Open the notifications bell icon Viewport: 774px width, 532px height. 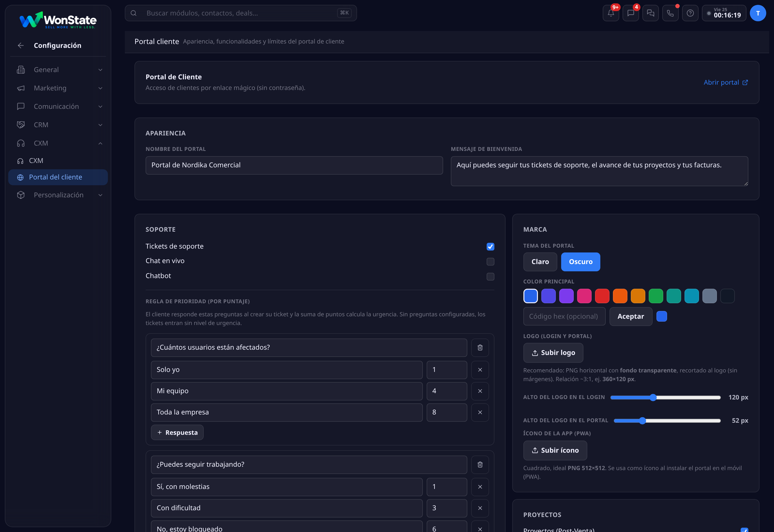611,13
